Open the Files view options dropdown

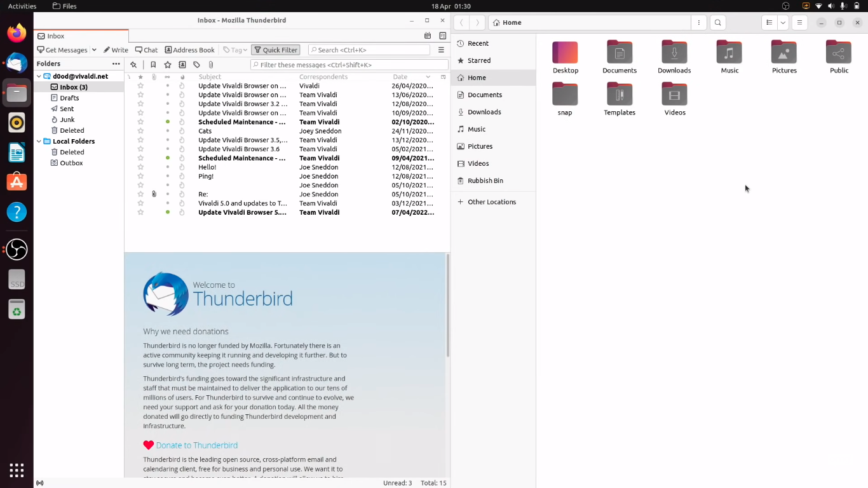coord(783,22)
